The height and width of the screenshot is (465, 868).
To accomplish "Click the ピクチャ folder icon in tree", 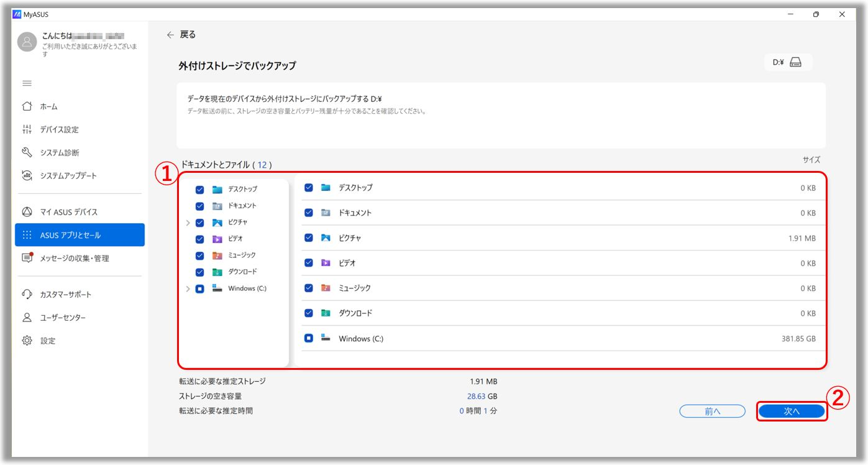I will coord(217,223).
